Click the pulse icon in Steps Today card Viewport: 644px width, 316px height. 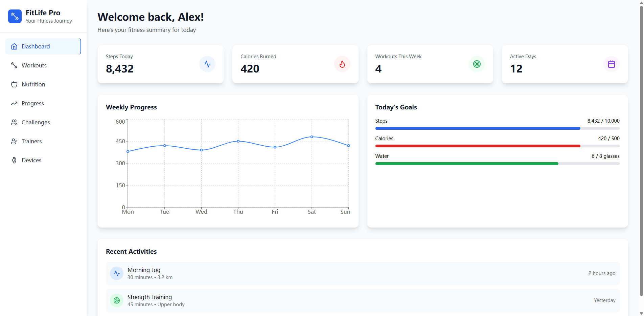(207, 64)
